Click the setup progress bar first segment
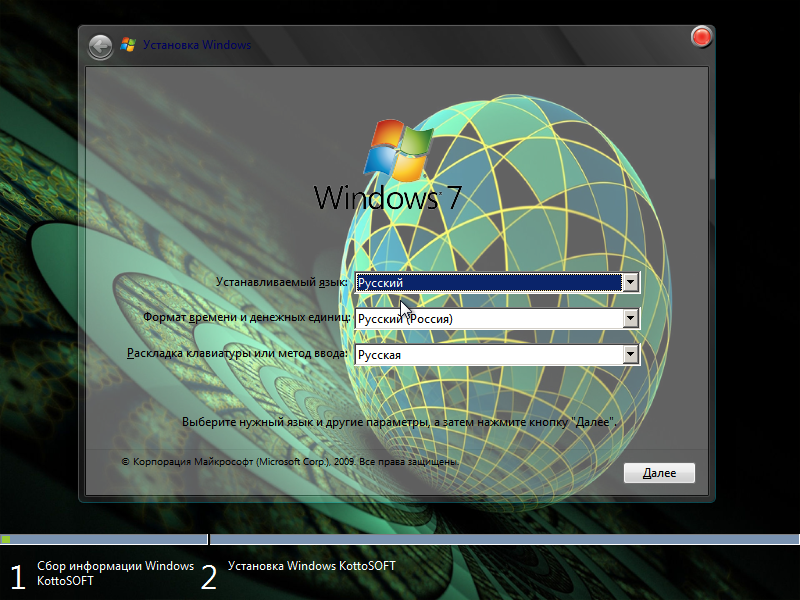Screen dimensions: 800x600 click(104, 539)
